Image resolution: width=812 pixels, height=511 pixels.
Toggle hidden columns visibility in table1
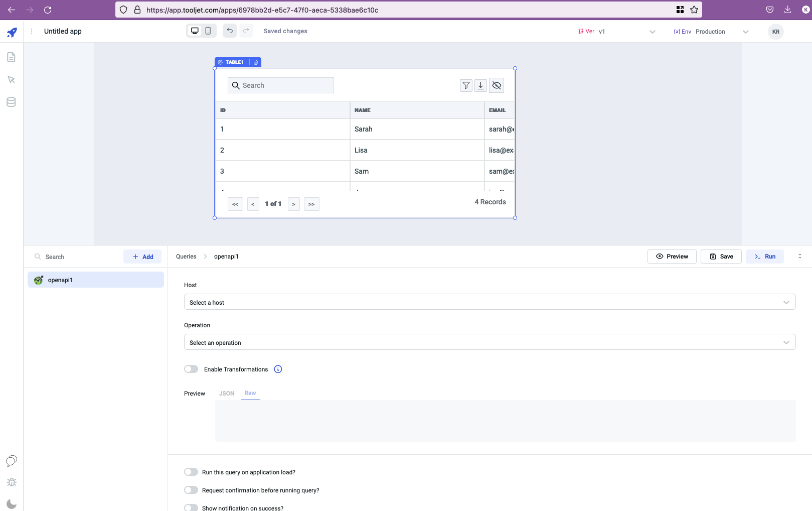497,85
